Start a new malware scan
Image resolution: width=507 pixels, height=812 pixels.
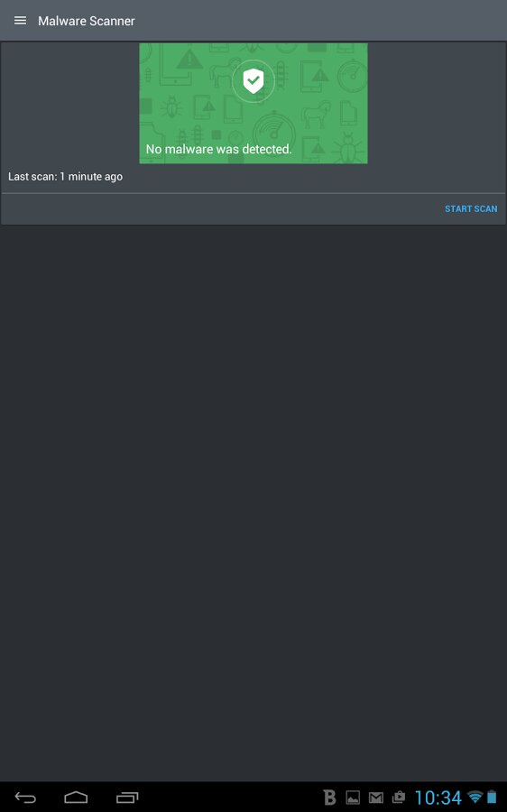[x=471, y=208]
